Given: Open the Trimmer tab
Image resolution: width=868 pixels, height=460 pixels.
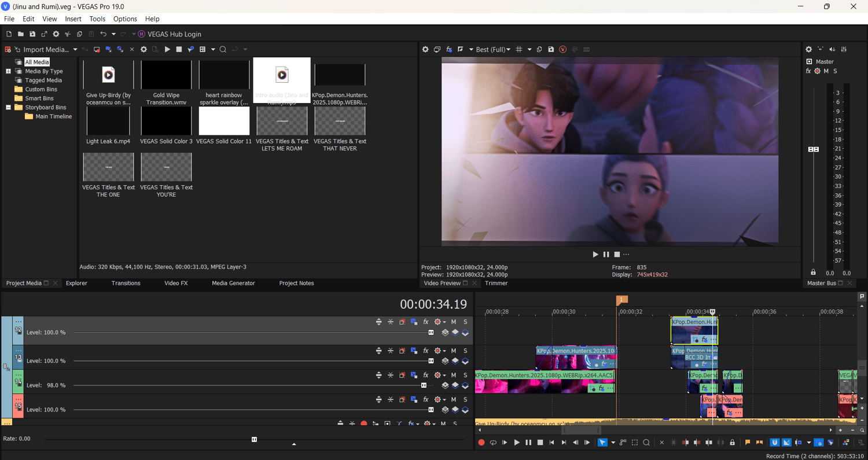Looking at the screenshot, I should coord(496,283).
